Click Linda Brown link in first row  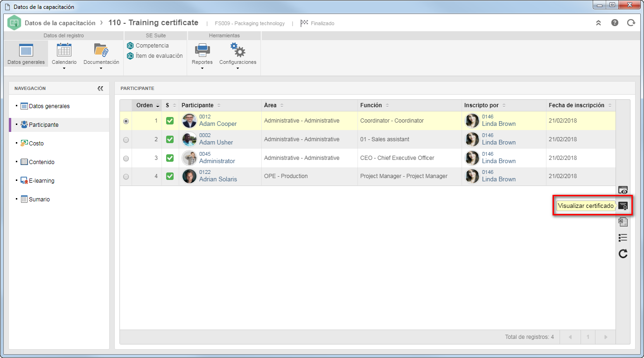(x=499, y=124)
